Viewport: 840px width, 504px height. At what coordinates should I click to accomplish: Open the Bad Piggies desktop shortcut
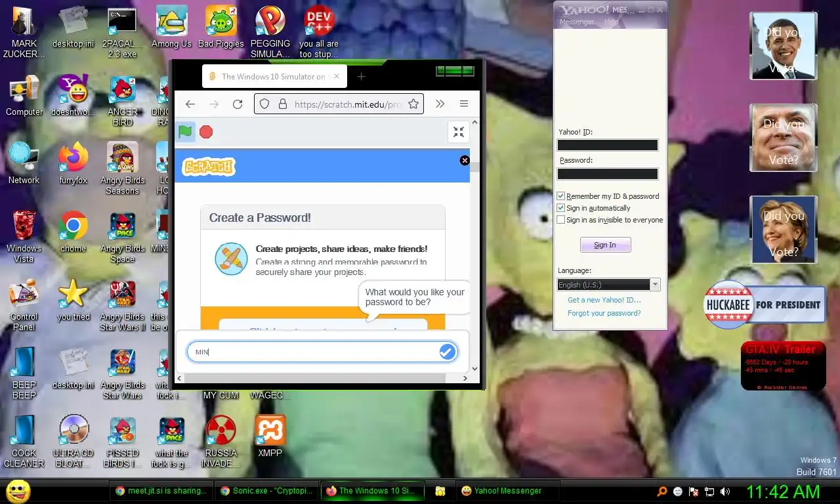(x=221, y=28)
